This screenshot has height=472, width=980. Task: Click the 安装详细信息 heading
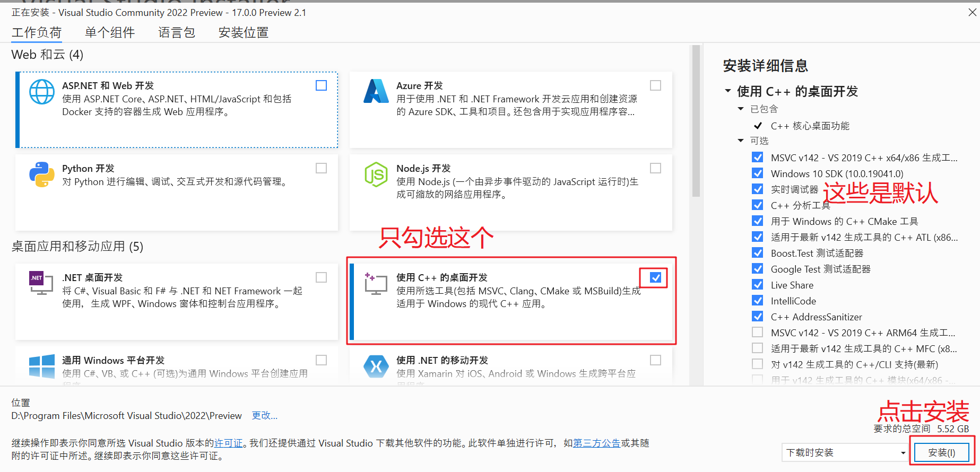[x=765, y=66]
